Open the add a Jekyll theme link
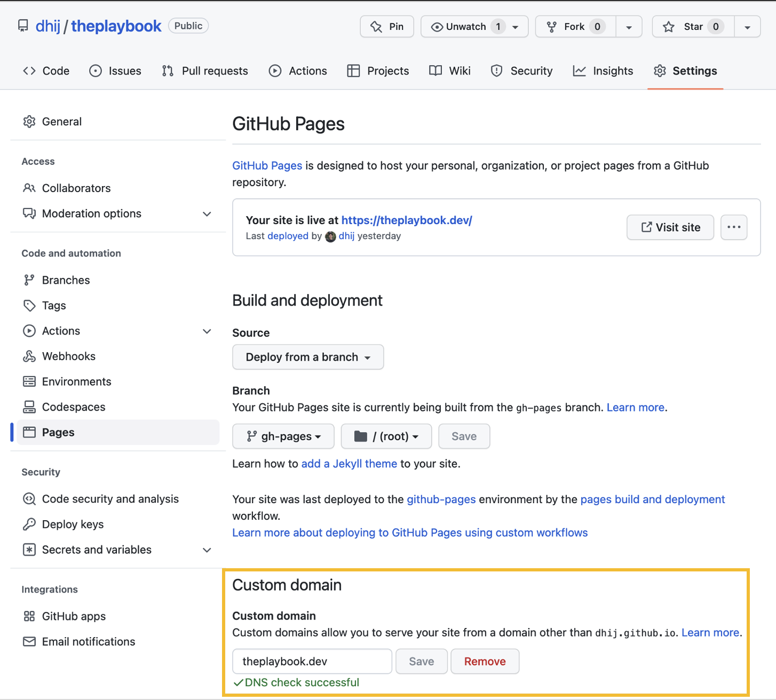Viewport: 776px width, 700px height. [349, 464]
